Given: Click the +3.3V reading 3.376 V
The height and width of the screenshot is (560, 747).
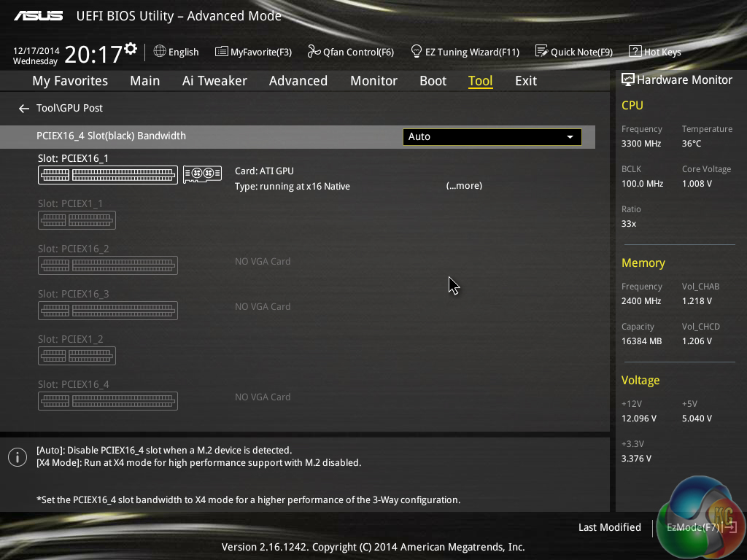Looking at the screenshot, I should coord(636,458).
